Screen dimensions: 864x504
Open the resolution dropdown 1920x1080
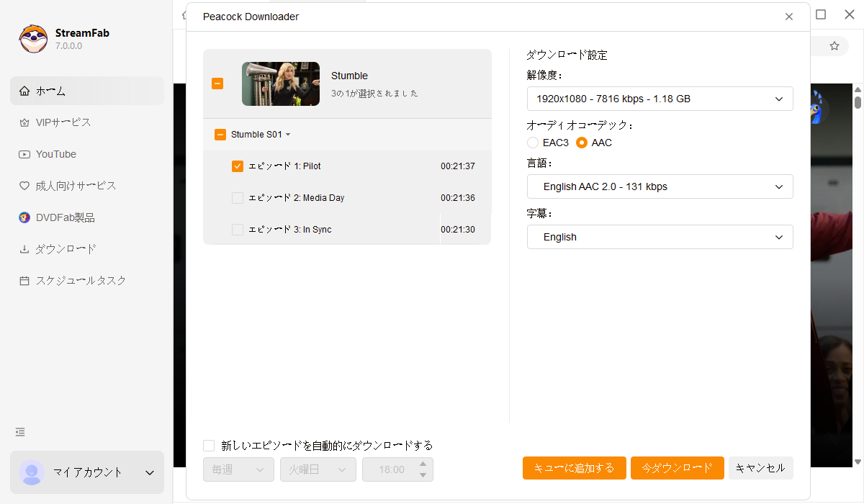tap(660, 99)
